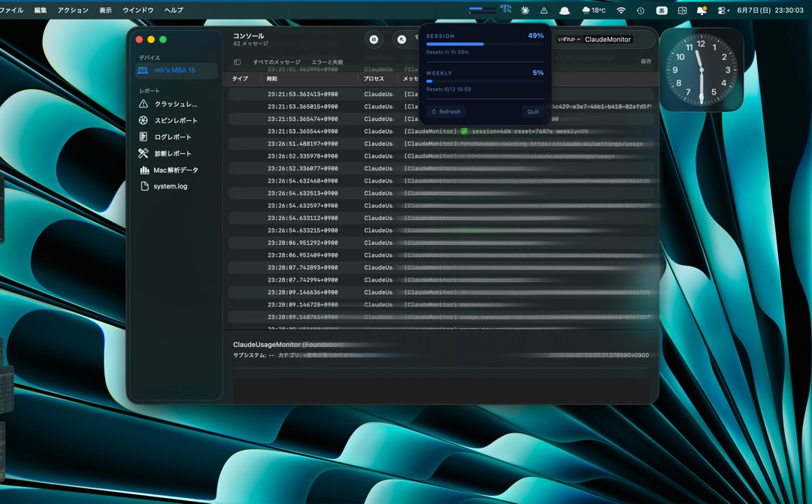
Task: Click the レポート sidebar section header
Action: point(149,91)
